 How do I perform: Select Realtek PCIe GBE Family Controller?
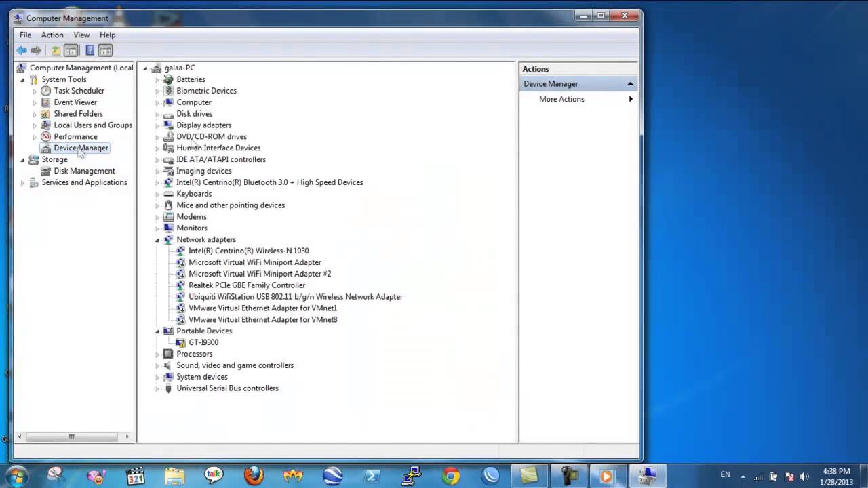coord(247,285)
